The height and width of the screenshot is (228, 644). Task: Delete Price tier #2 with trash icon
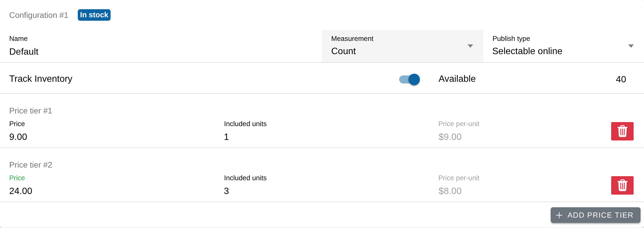[x=622, y=185]
